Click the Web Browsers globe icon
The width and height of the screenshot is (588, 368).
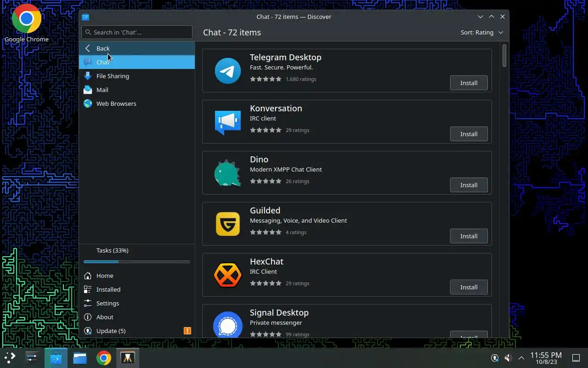point(88,103)
